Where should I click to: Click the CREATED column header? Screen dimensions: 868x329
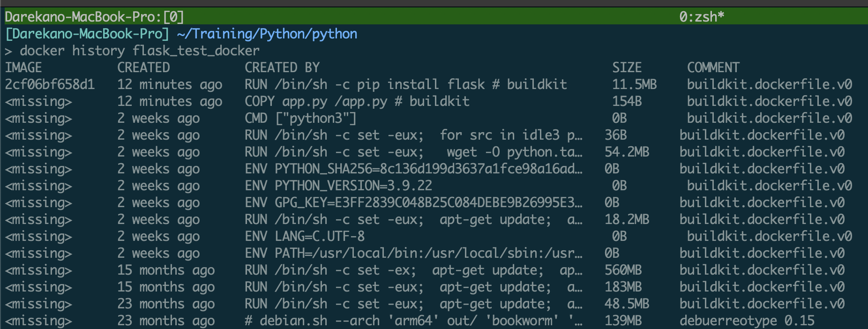click(x=143, y=67)
